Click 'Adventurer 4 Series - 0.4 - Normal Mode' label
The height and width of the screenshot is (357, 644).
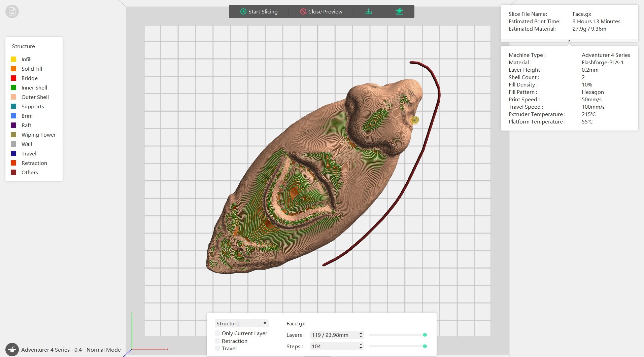point(71,350)
